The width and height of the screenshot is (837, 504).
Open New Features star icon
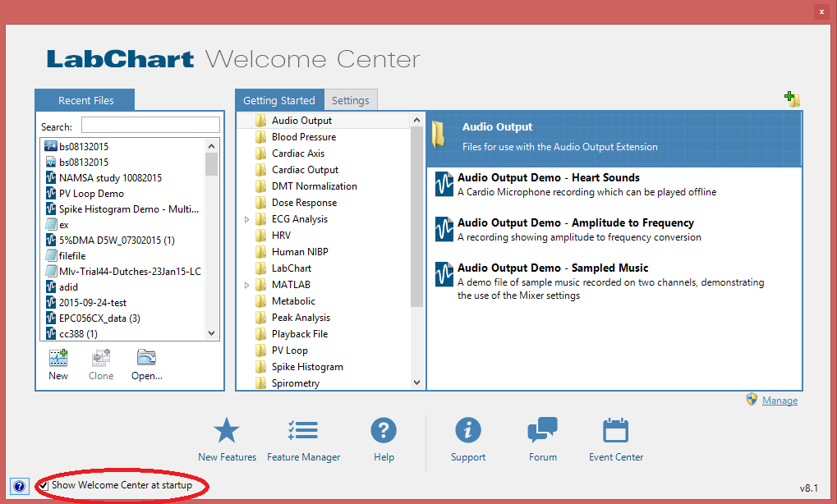(x=227, y=430)
